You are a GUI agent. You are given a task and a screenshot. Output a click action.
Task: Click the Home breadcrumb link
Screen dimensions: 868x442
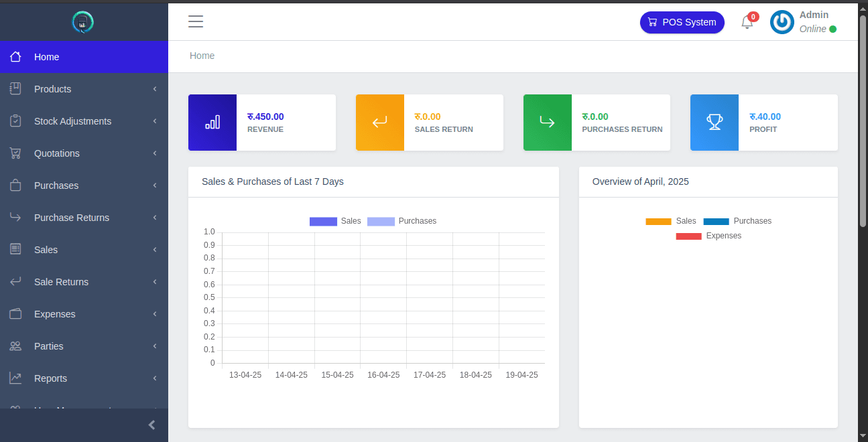click(202, 56)
